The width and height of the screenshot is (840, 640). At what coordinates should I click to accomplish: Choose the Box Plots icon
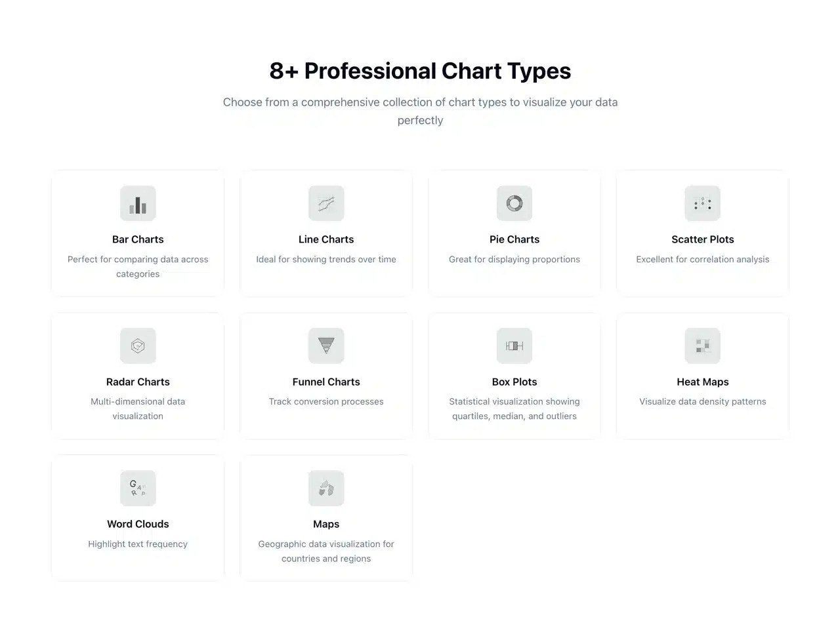[514, 346]
